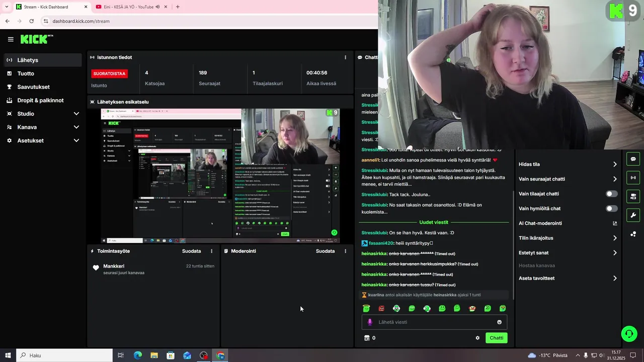Screen dimensions: 644x362
Task: Open the weather widget showing -13°C Pilvistä
Action: tap(547, 355)
